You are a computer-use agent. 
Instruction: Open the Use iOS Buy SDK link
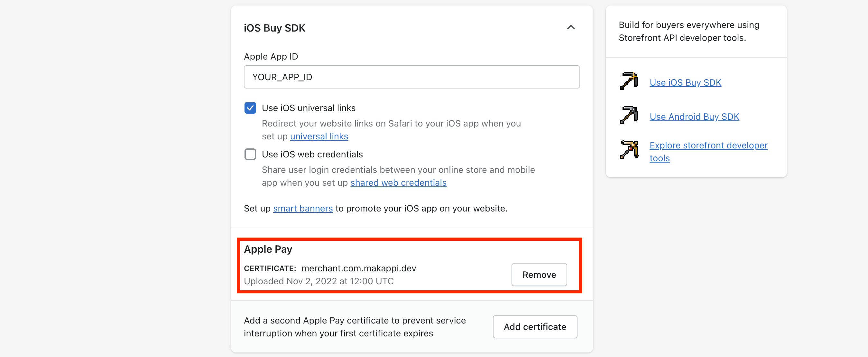click(685, 83)
